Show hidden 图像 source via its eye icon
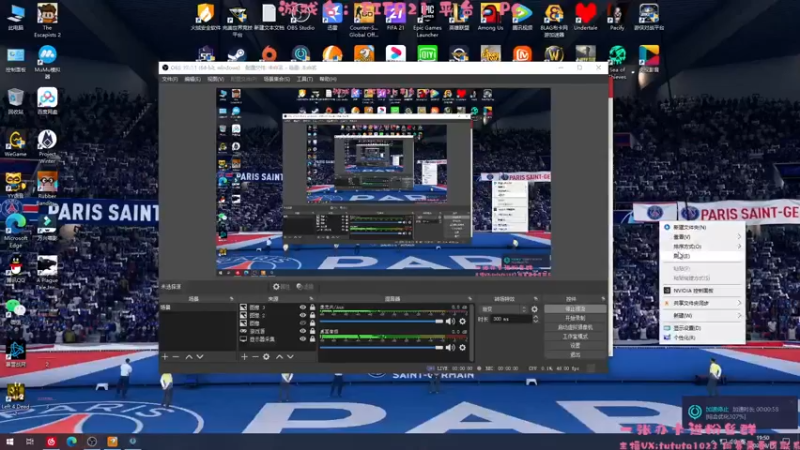This screenshot has width=800, height=450. [x=303, y=323]
